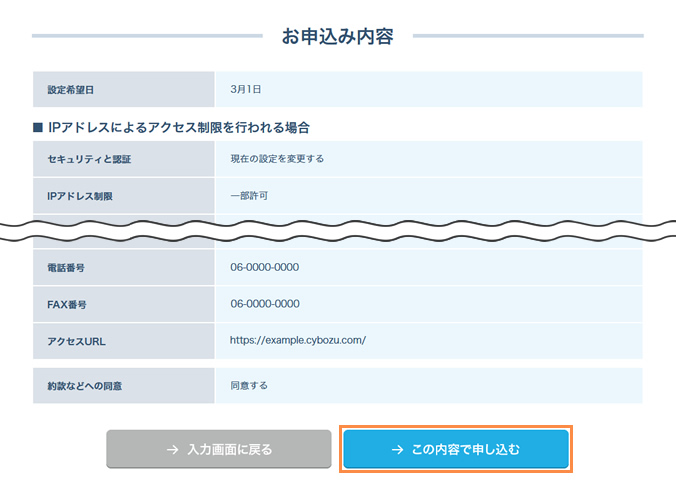Click the アクセスURL row label
This screenshot has width=676, height=500.
pyautogui.click(x=76, y=341)
